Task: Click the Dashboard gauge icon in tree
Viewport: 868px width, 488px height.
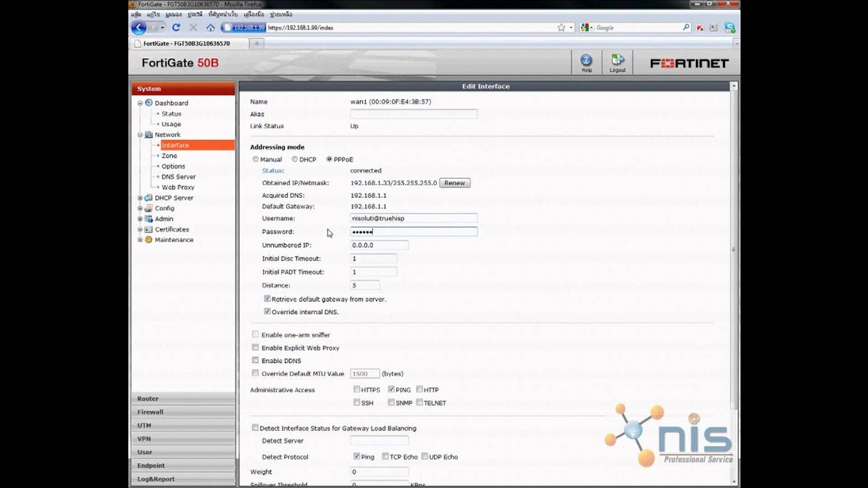Action: click(x=149, y=103)
